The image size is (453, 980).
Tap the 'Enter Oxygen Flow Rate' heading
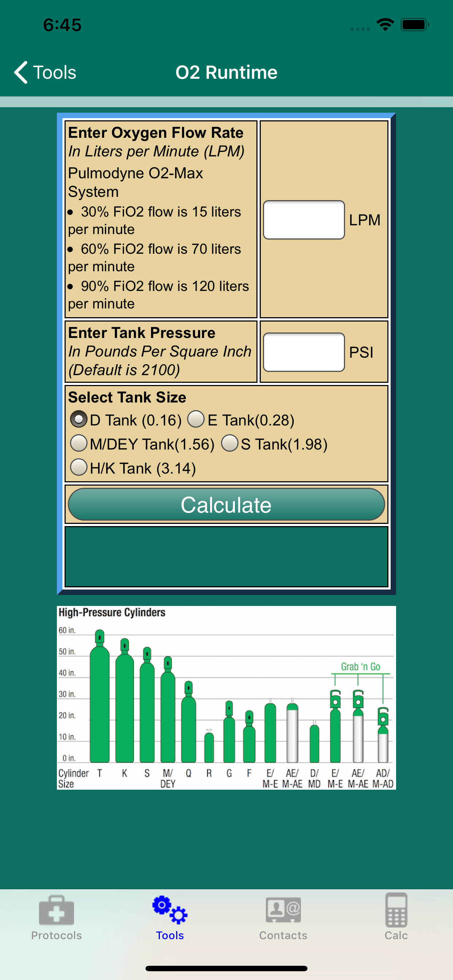pyautogui.click(x=156, y=132)
